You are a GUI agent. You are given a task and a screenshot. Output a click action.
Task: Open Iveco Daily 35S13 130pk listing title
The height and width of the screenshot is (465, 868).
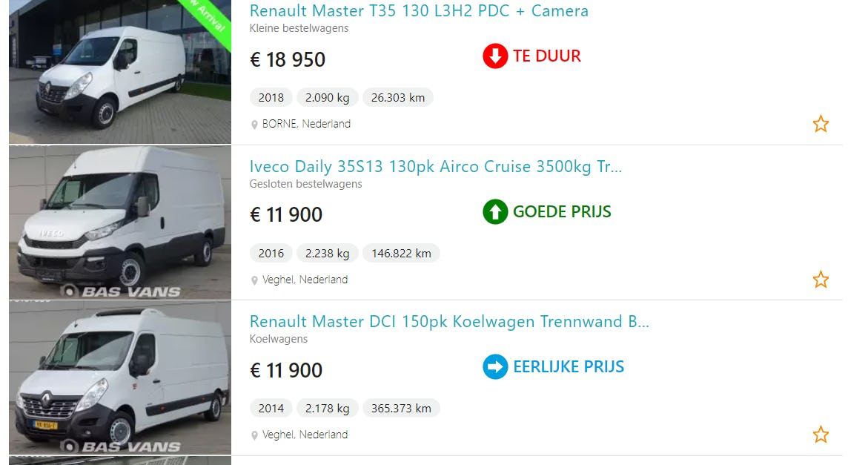pyautogui.click(x=435, y=167)
